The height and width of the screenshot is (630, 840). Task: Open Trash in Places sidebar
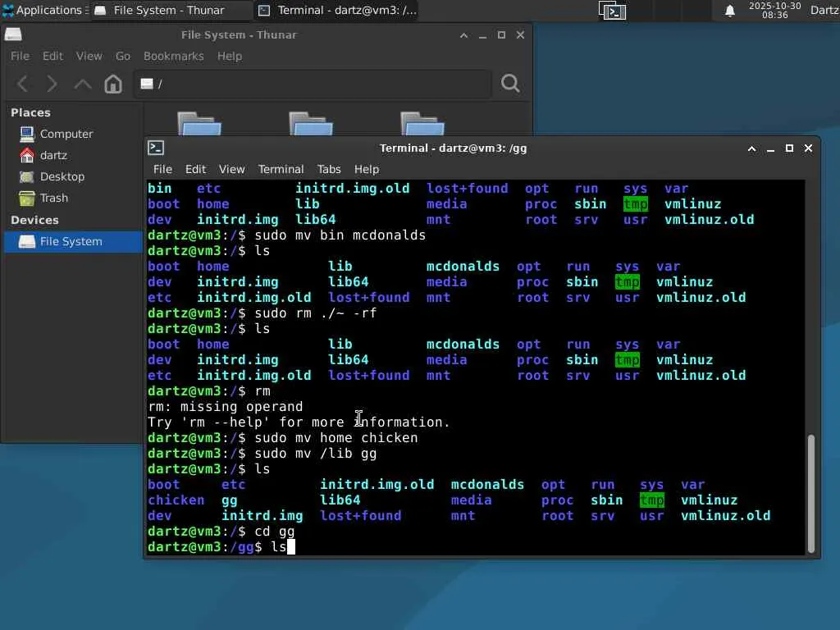point(54,199)
